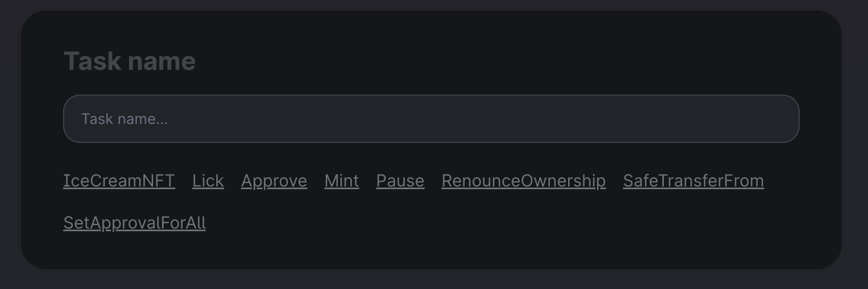The height and width of the screenshot is (289, 868).
Task: Set task name using Mint suggestion
Action: [x=341, y=181]
